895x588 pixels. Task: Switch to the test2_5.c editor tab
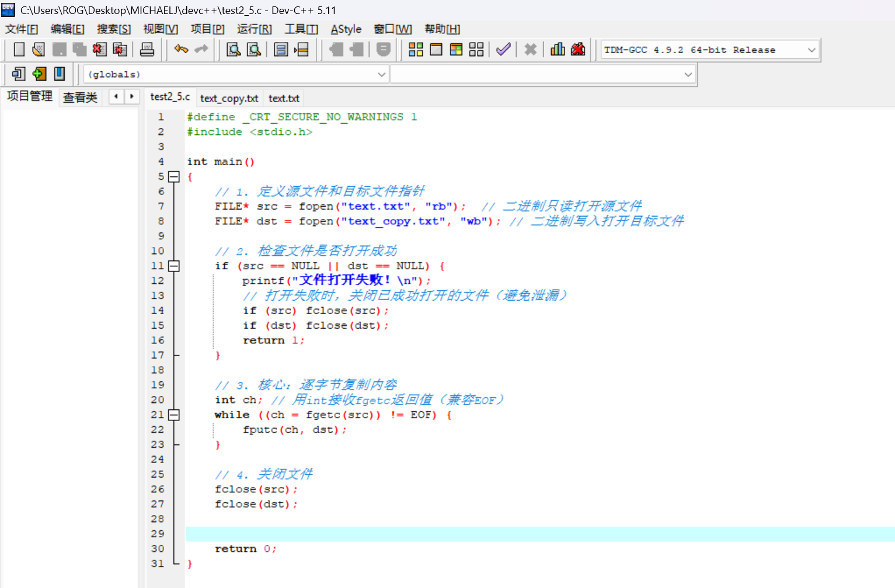170,97
